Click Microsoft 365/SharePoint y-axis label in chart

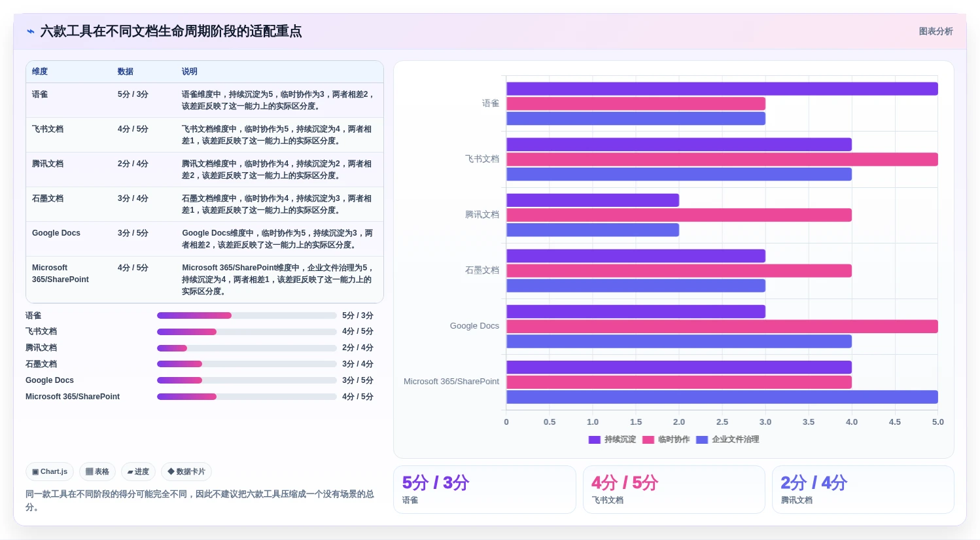tap(451, 382)
